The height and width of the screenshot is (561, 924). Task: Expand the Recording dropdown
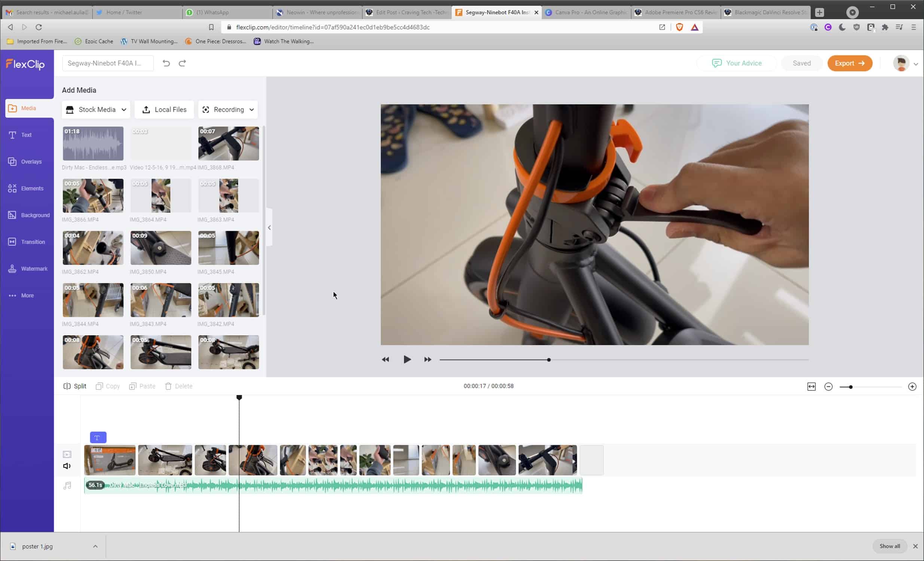(x=228, y=110)
